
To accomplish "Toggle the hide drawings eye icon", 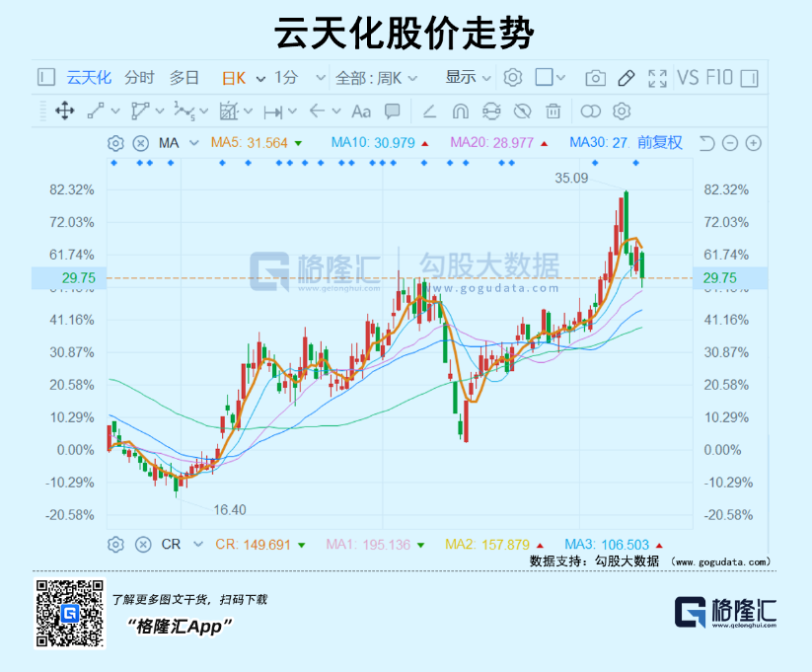I will [x=523, y=111].
